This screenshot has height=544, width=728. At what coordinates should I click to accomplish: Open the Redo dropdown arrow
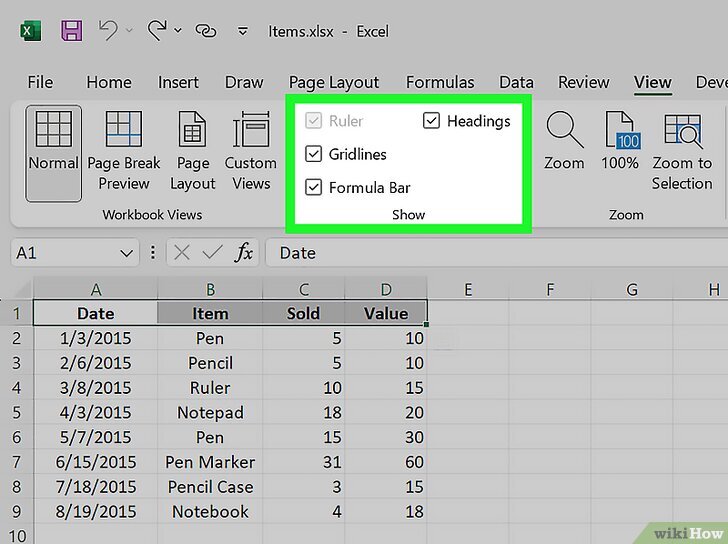[178, 31]
